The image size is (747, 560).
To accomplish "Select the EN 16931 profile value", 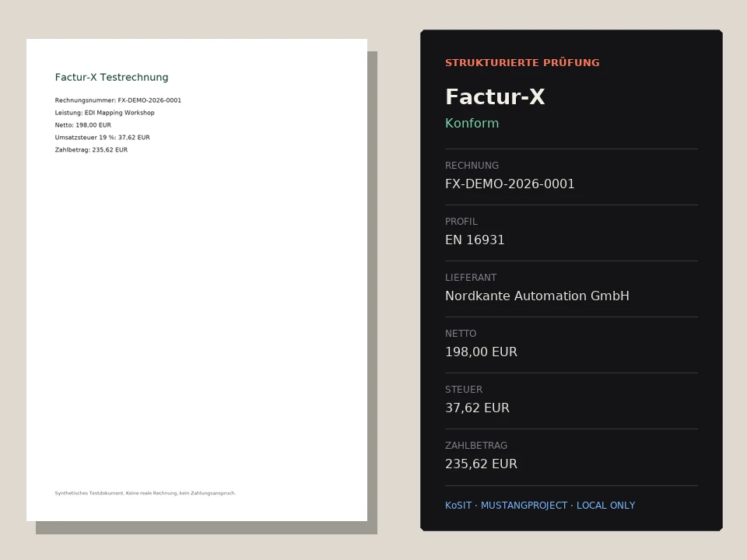I will coord(475,240).
